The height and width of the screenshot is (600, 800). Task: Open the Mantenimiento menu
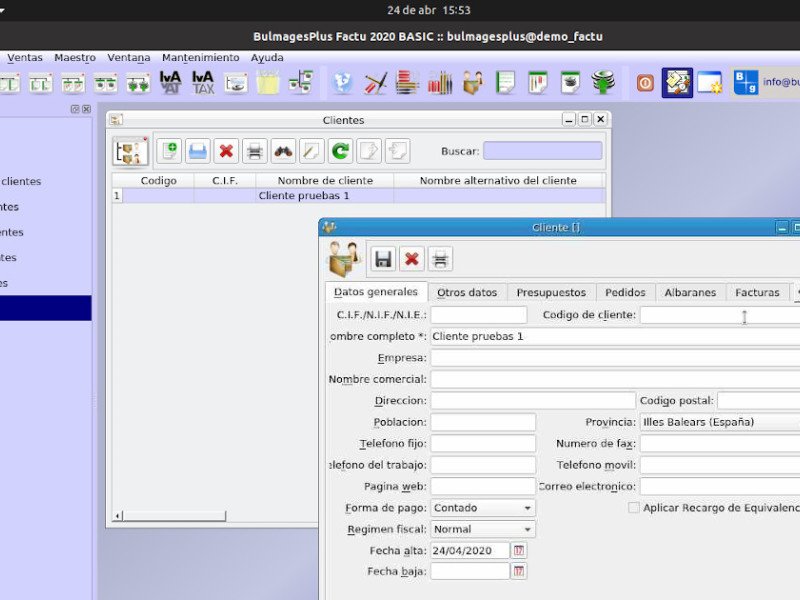pos(201,58)
